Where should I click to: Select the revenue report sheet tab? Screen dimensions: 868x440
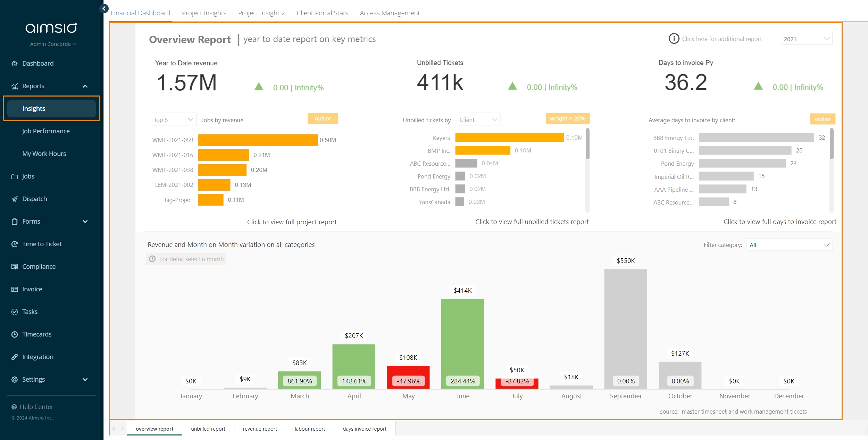click(x=260, y=429)
